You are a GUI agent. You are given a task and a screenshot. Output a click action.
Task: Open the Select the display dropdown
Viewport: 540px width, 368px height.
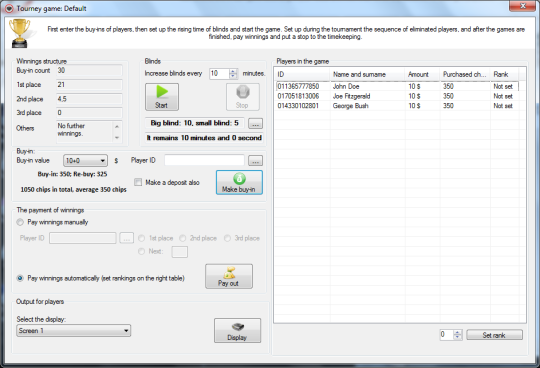pyautogui.click(x=73, y=330)
